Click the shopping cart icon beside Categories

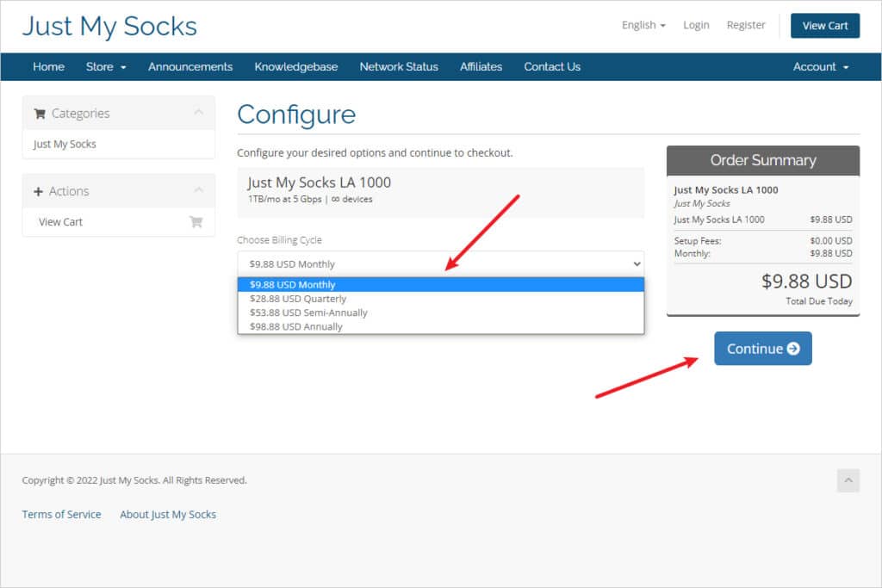pos(40,114)
